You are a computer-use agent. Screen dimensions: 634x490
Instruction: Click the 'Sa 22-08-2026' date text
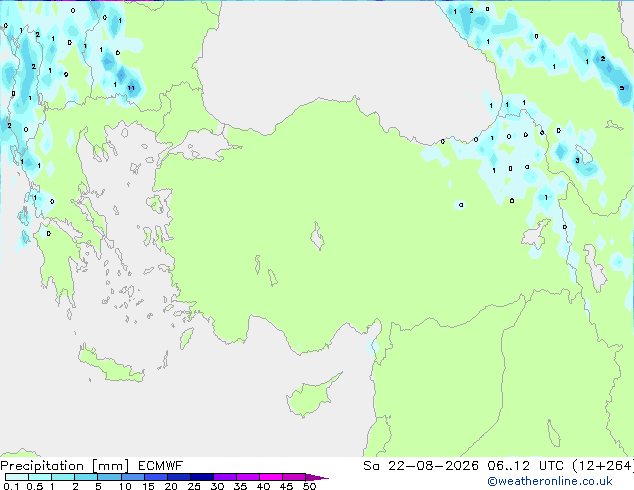tap(421, 466)
